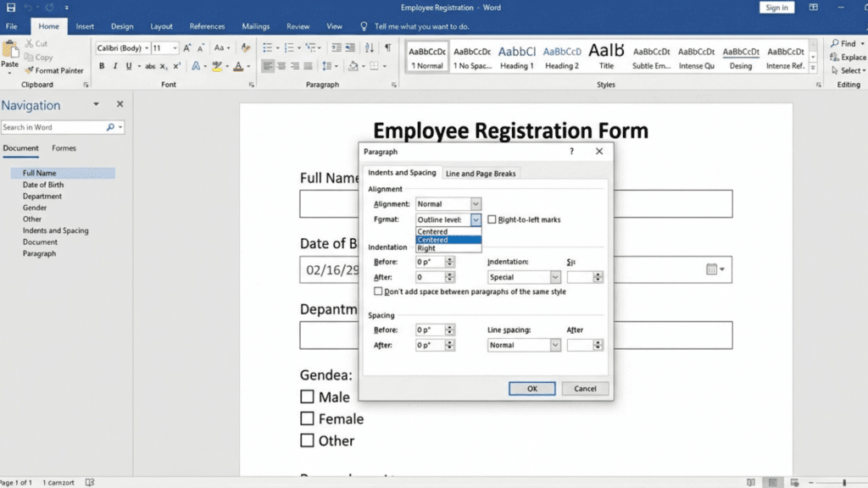The height and width of the screenshot is (488, 868).
Task: Switch to the Line and Page Breaks tab
Action: pos(480,171)
